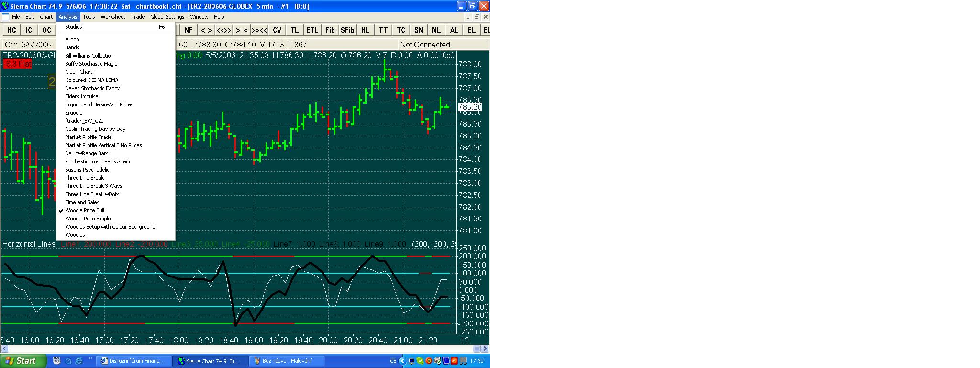Select Time and Sales entry
Image resolution: width=980 pixels, height=368 pixels.
coord(116,202)
